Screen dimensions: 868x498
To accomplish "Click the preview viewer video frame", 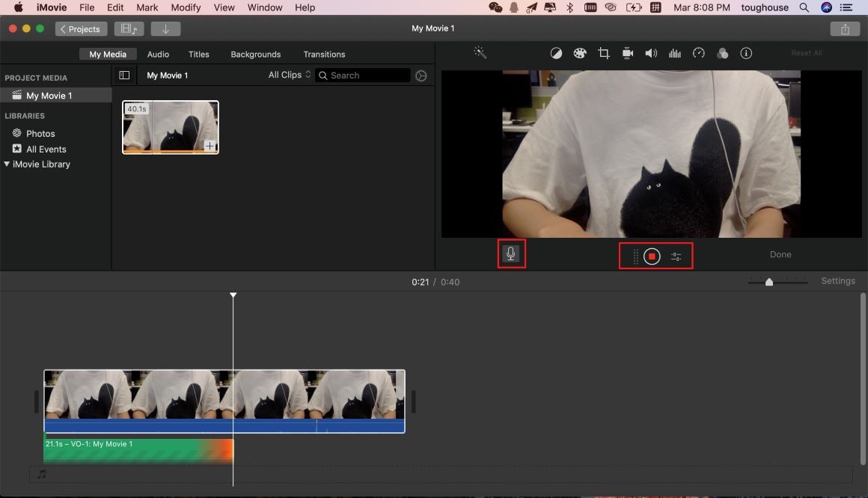I will pos(651,154).
